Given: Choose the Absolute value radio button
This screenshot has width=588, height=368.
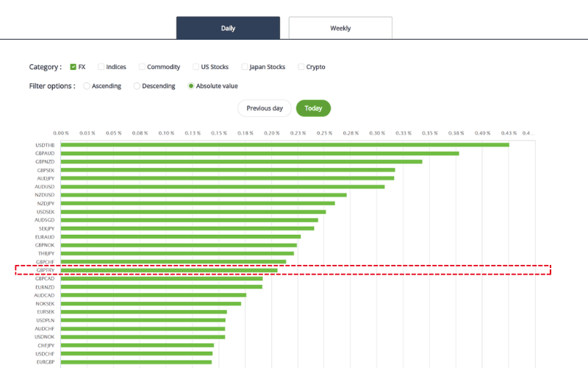Looking at the screenshot, I should (191, 86).
